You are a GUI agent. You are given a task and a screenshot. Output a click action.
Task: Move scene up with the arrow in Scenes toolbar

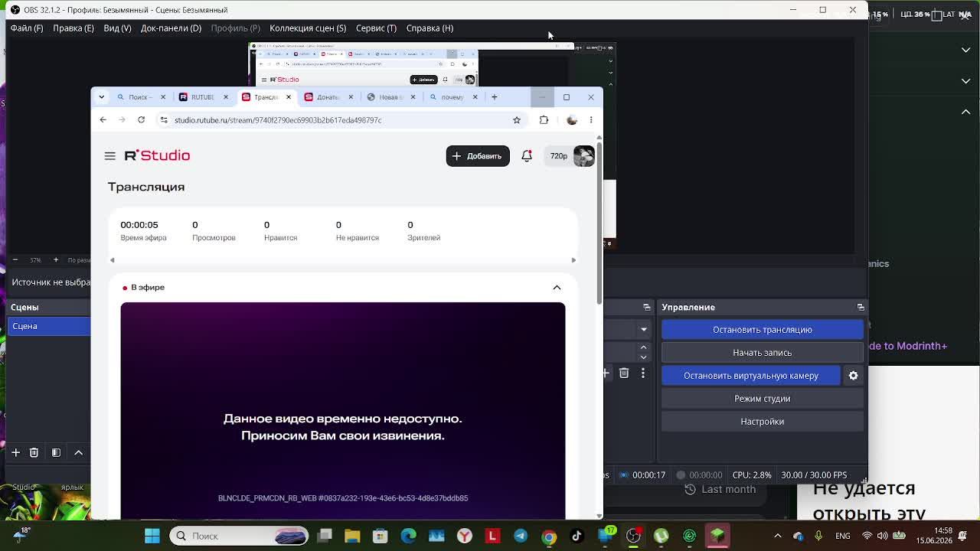(78, 452)
